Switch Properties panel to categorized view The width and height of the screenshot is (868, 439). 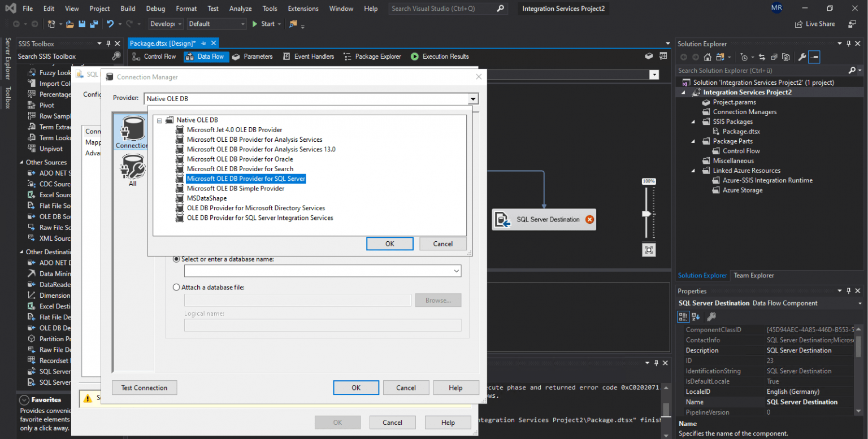(683, 316)
